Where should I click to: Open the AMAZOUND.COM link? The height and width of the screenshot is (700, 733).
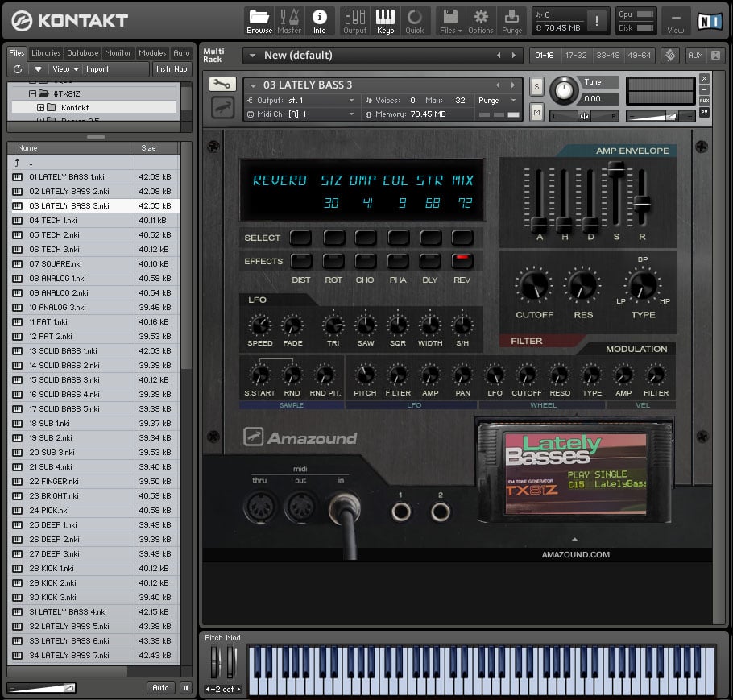(575, 554)
